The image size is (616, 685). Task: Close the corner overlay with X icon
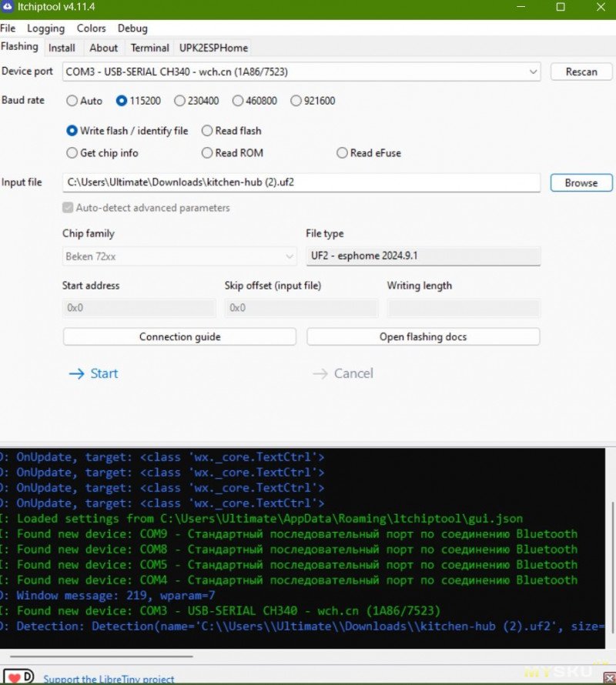tap(609, 678)
